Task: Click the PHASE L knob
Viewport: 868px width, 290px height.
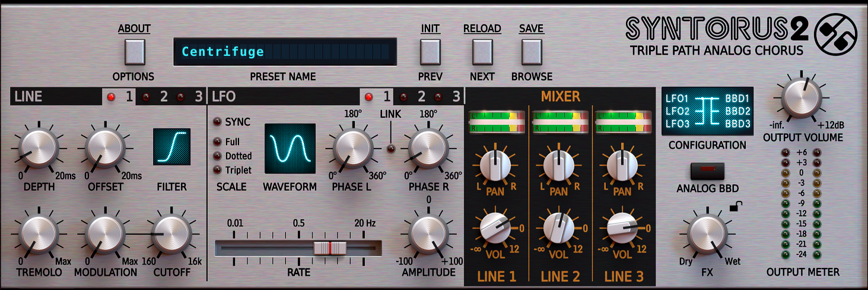Action: pos(353,149)
